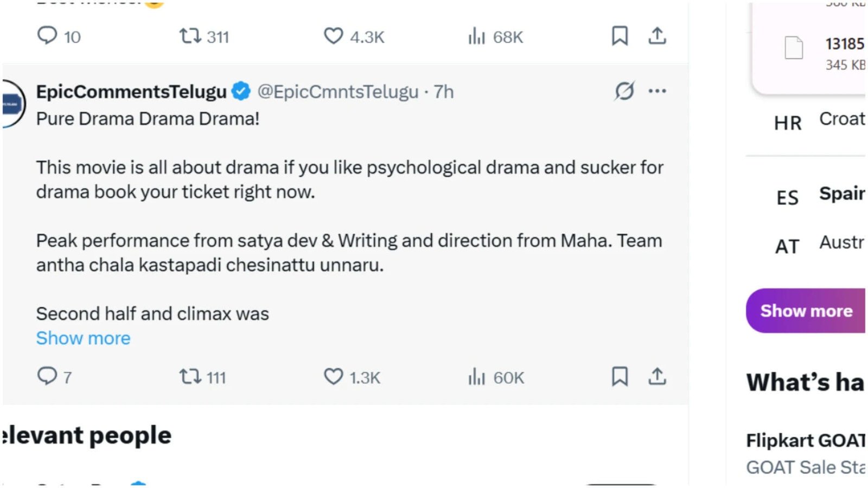The width and height of the screenshot is (868, 488).
Task: View analytics of the 68K views tweet
Action: pyautogui.click(x=495, y=36)
